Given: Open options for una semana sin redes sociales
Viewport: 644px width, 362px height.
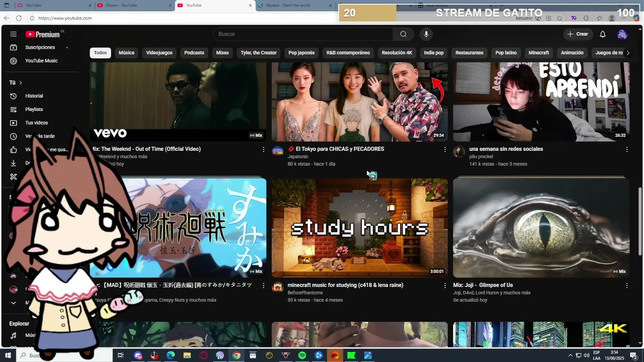Looking at the screenshot, I should tap(626, 149).
